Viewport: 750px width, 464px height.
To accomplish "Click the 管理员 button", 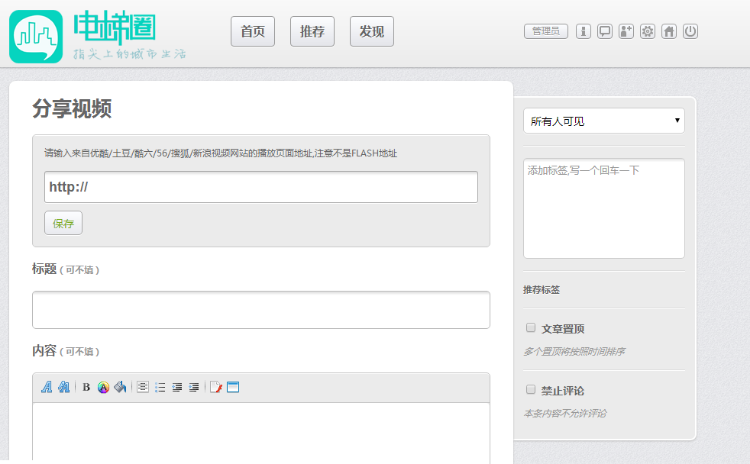I will pos(546,32).
